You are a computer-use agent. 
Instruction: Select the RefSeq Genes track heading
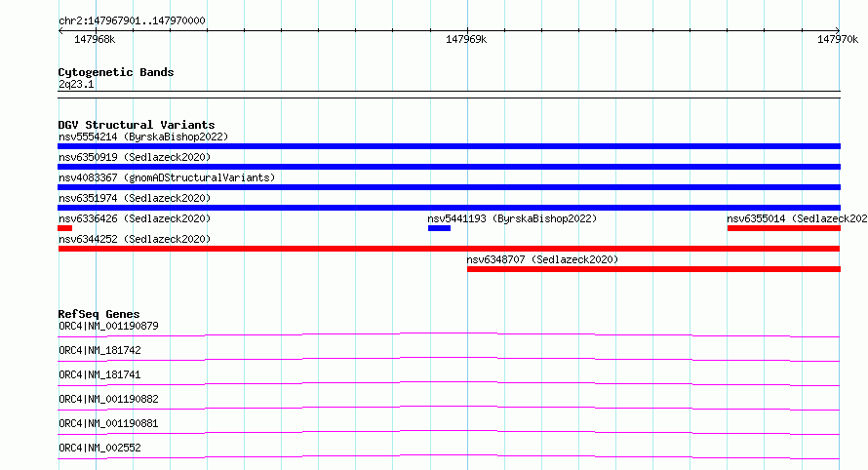pos(99,314)
